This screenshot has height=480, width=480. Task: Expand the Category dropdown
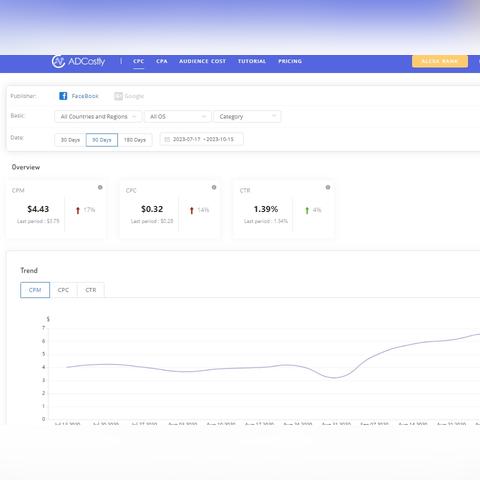coord(247,117)
